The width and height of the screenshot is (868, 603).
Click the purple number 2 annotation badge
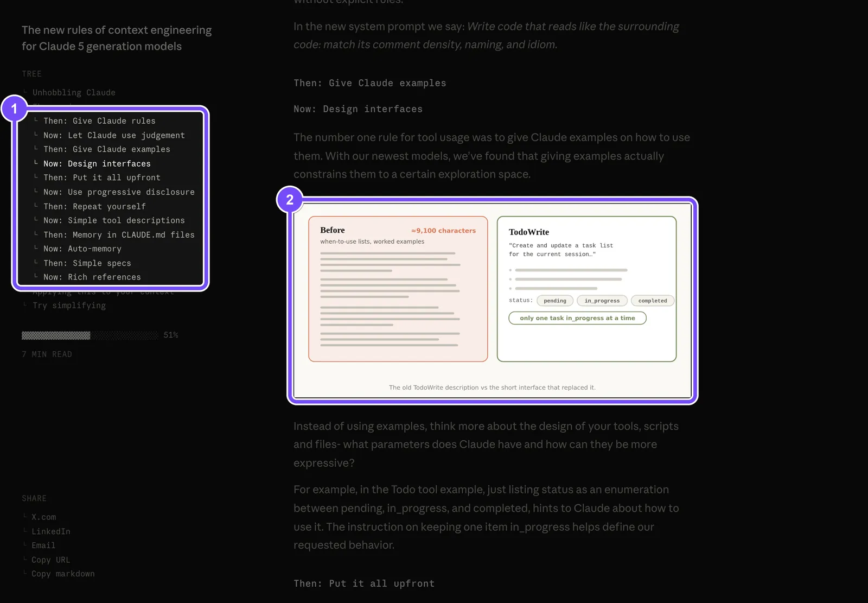pos(290,200)
